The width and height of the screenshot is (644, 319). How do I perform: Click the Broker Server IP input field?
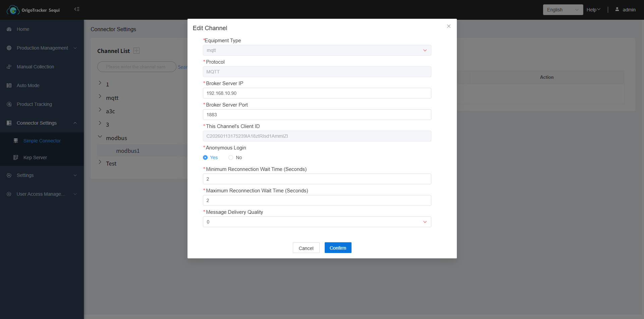pyautogui.click(x=317, y=93)
